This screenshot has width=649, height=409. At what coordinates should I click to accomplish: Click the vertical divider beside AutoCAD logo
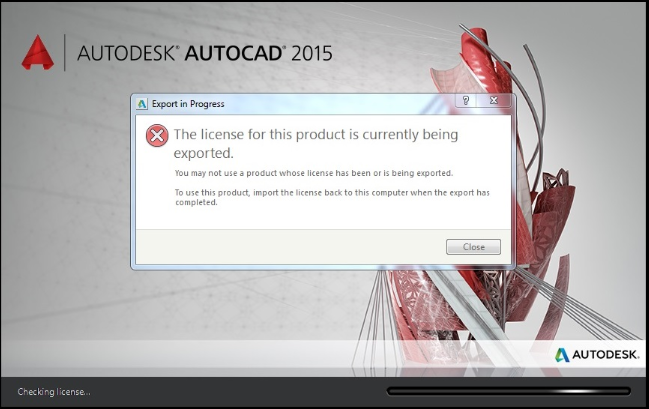65,53
